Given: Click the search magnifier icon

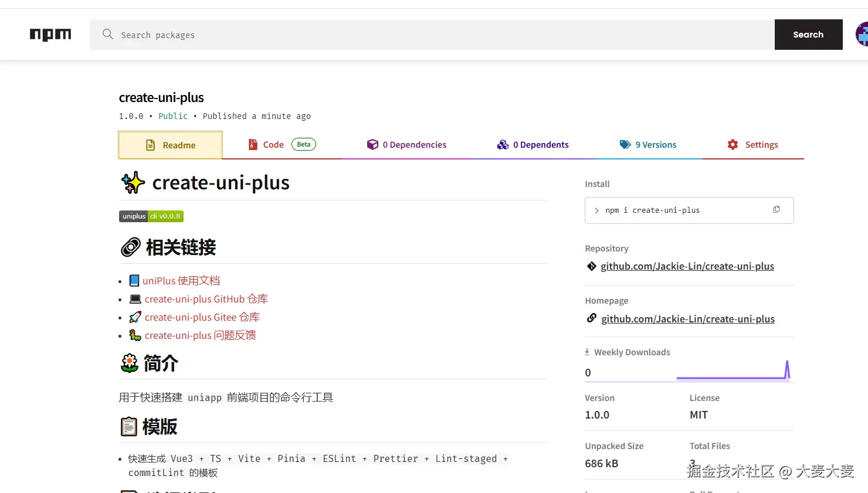Looking at the screenshot, I should click(x=108, y=34).
